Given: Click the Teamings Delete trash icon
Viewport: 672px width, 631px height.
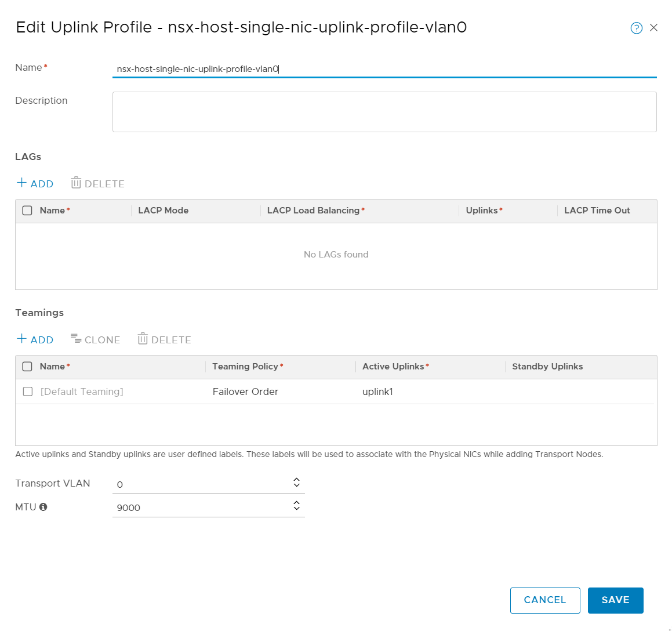Looking at the screenshot, I should (143, 339).
